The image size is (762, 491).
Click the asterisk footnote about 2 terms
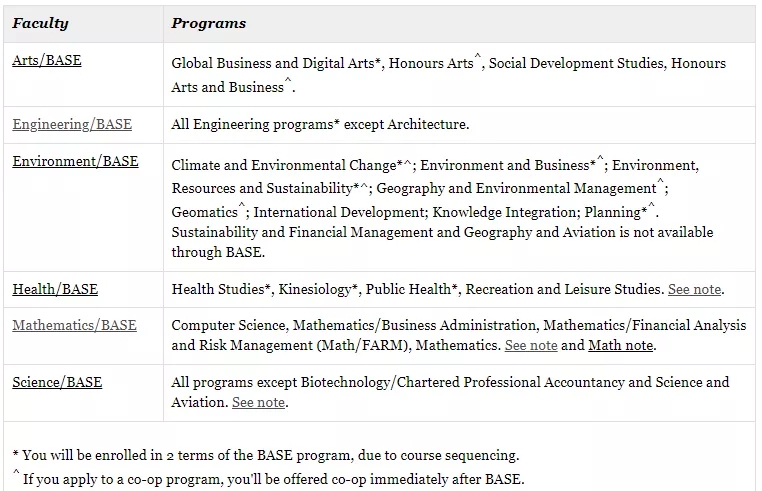click(266, 456)
